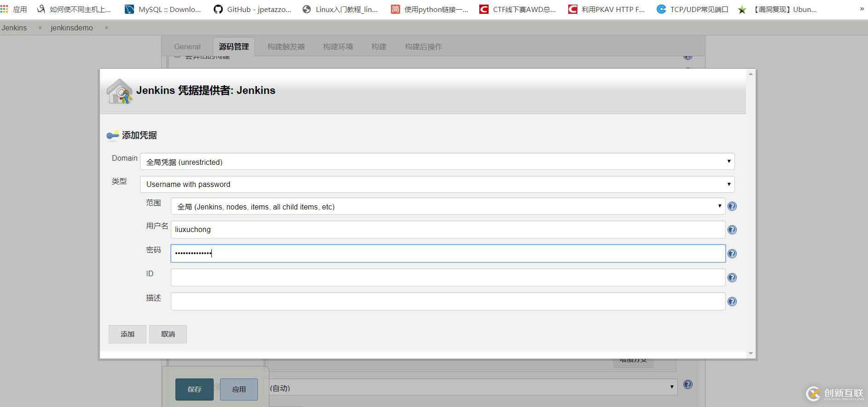
Task: Open the Domain dropdown 全局凭据 (unrestricted)
Action: pos(437,162)
